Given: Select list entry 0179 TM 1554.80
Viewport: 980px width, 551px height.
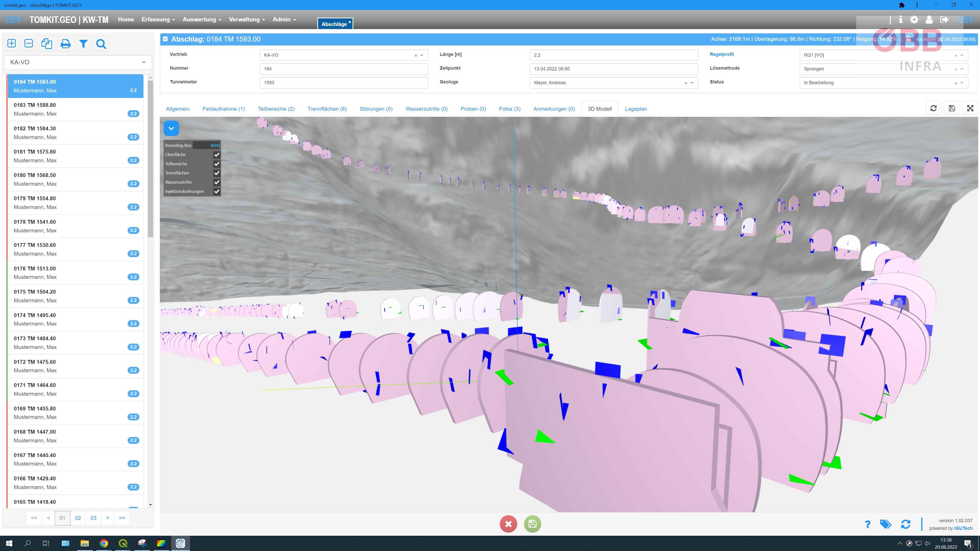Looking at the screenshot, I should (x=76, y=203).
